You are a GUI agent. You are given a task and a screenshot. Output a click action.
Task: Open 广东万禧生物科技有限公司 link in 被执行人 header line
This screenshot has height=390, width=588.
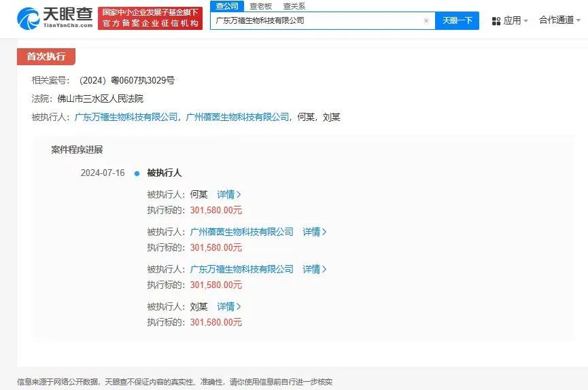(126, 118)
